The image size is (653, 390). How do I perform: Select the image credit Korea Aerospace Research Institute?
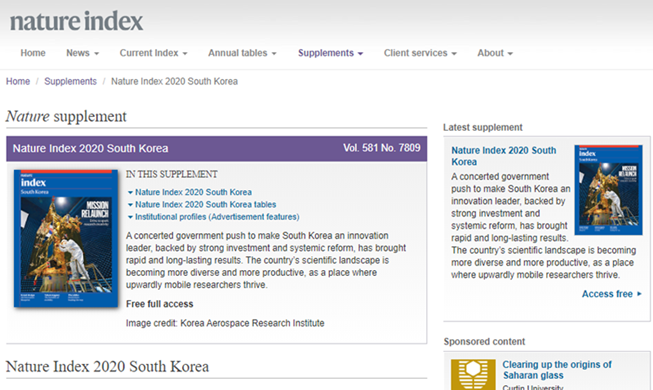[225, 323]
